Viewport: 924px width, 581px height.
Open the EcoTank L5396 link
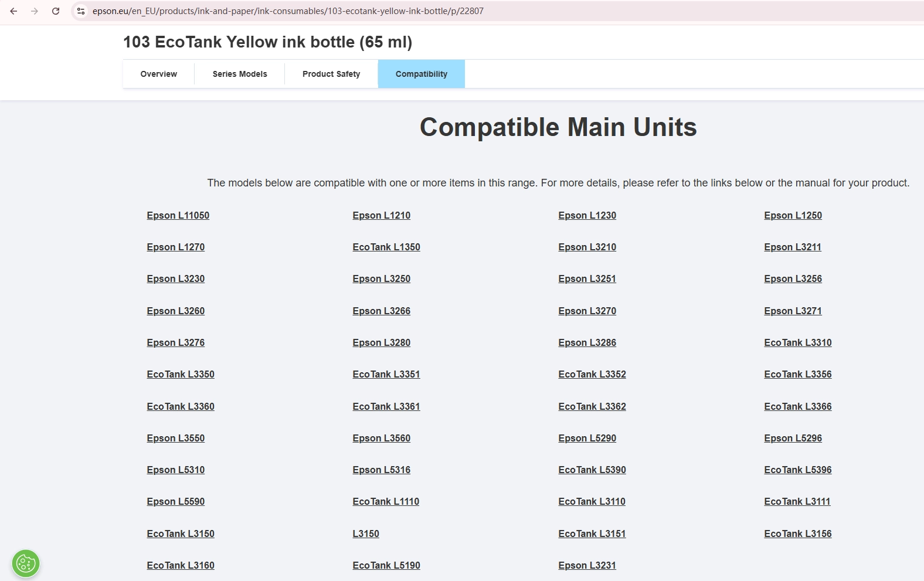point(798,470)
